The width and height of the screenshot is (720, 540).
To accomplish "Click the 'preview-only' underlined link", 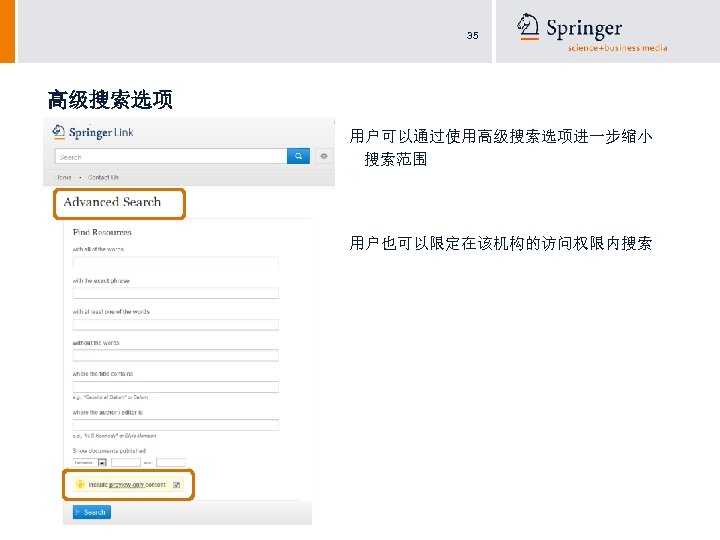I will tap(127, 485).
